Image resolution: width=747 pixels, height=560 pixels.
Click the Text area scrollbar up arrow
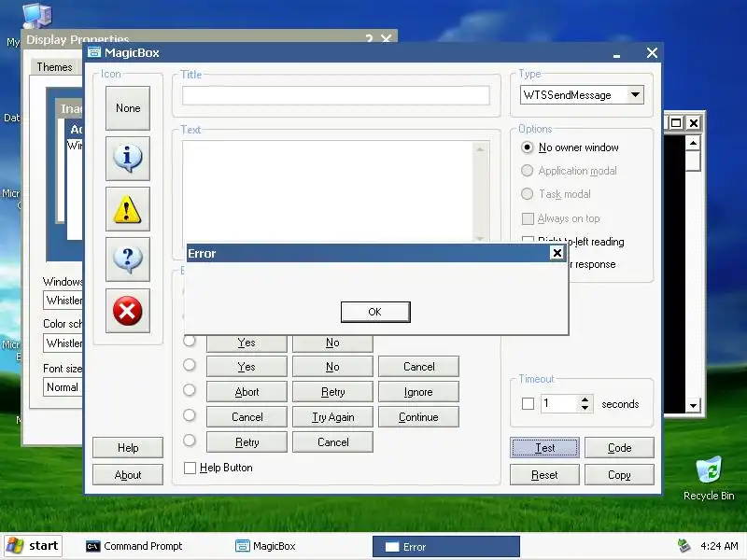click(480, 149)
